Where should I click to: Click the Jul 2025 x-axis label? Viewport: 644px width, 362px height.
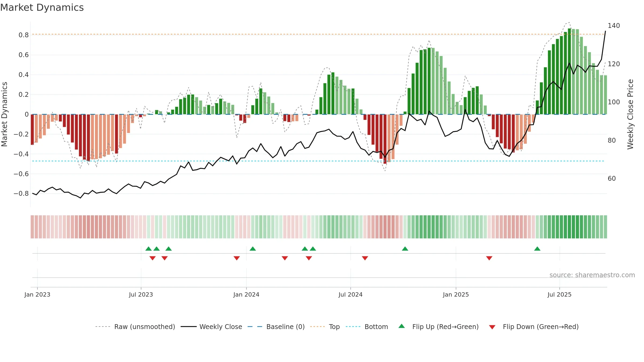pos(559,294)
